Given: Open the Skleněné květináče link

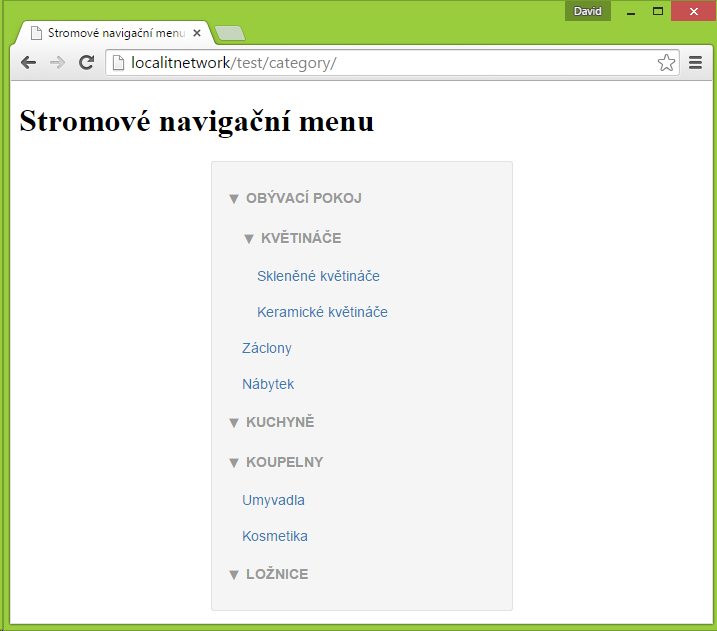Looking at the screenshot, I should pos(318,276).
